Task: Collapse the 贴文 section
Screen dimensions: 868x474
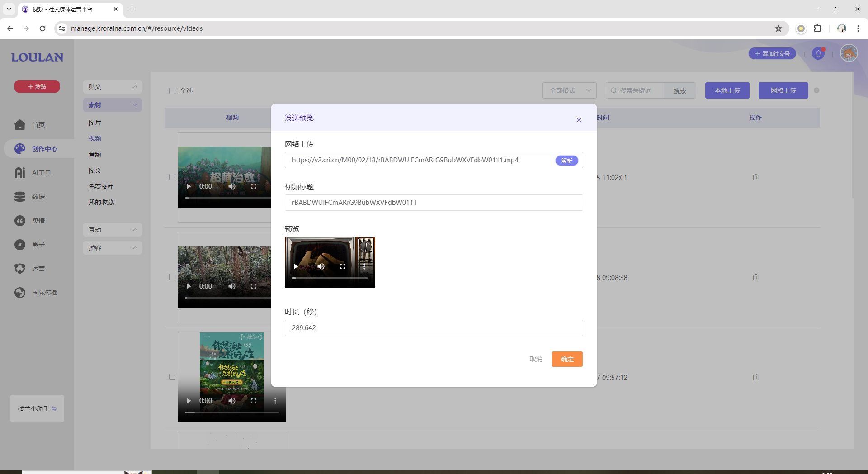Action: click(x=113, y=87)
